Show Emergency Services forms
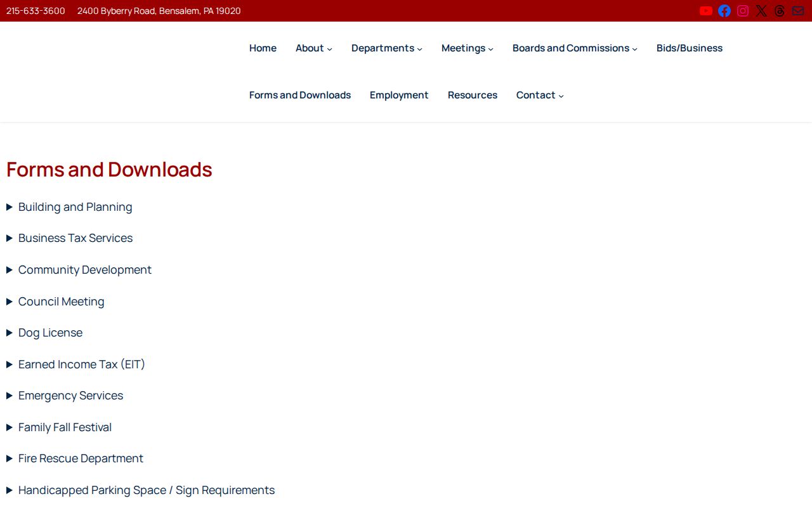The image size is (812, 508). pos(65,396)
